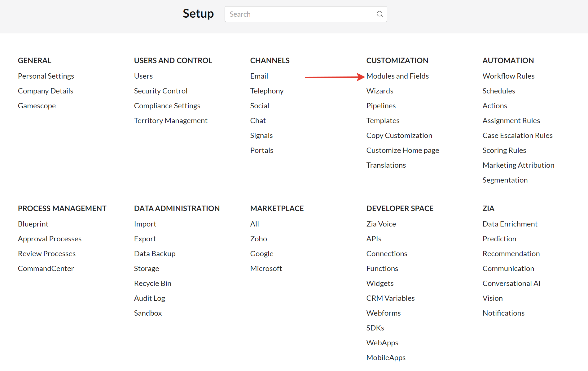Screen dimensions: 588x371
Task: Open the CommandCenter link
Action: click(x=46, y=269)
